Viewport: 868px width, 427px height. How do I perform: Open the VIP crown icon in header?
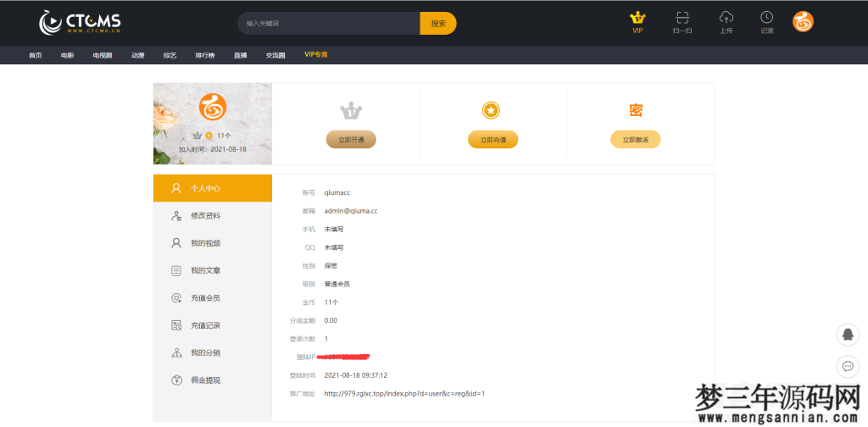click(637, 18)
